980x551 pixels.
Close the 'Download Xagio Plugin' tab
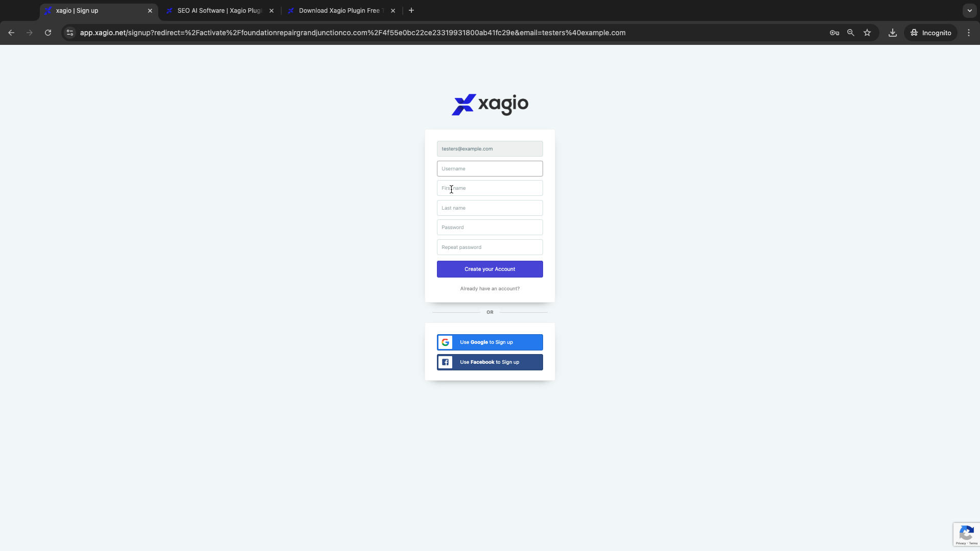pos(393,11)
